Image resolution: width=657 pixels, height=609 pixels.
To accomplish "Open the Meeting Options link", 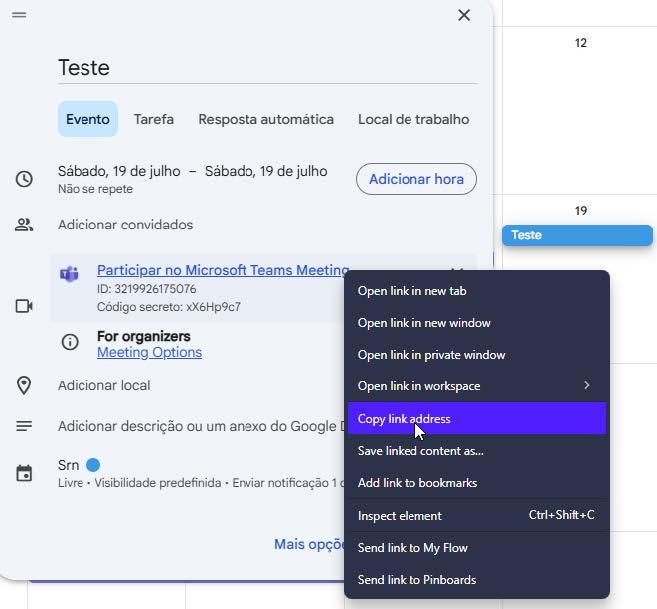I will coord(150,352).
